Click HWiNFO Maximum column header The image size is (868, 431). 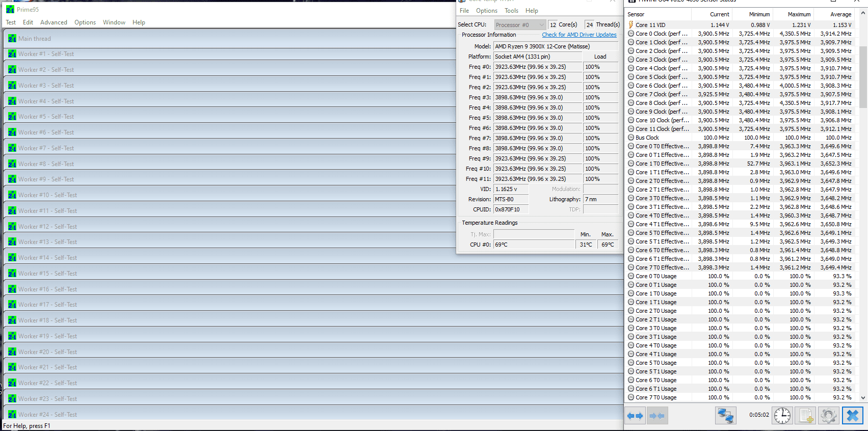[794, 14]
